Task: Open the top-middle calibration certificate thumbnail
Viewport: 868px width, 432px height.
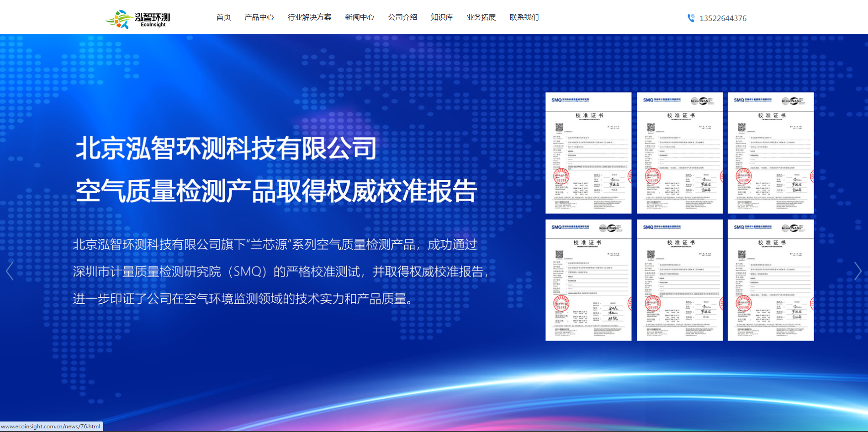Action: coord(680,153)
